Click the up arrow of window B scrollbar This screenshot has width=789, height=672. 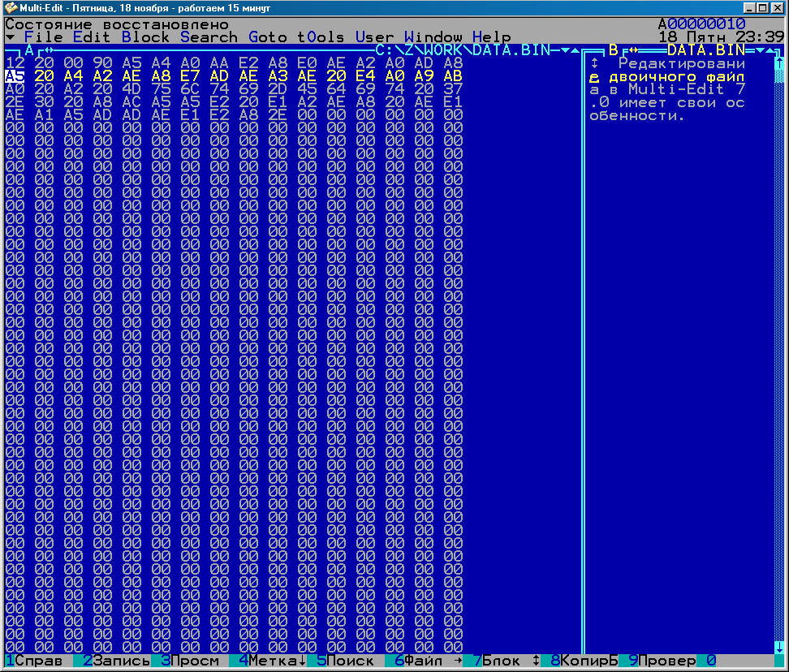pos(778,63)
